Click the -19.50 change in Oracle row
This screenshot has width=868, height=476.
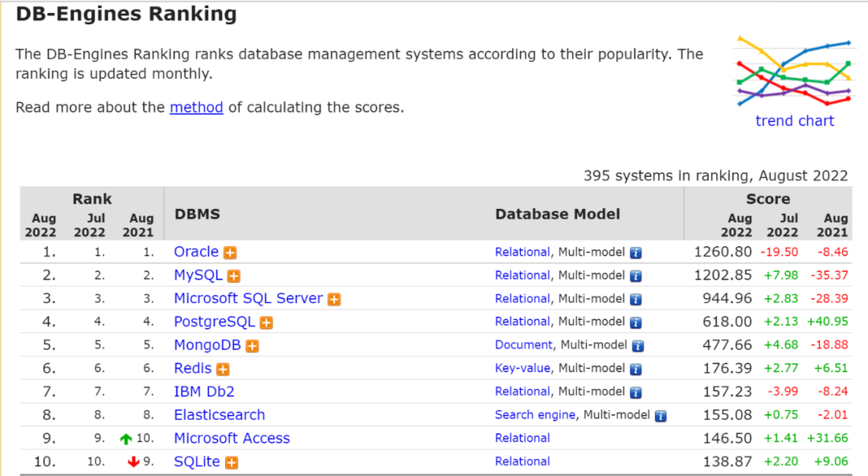tap(780, 252)
